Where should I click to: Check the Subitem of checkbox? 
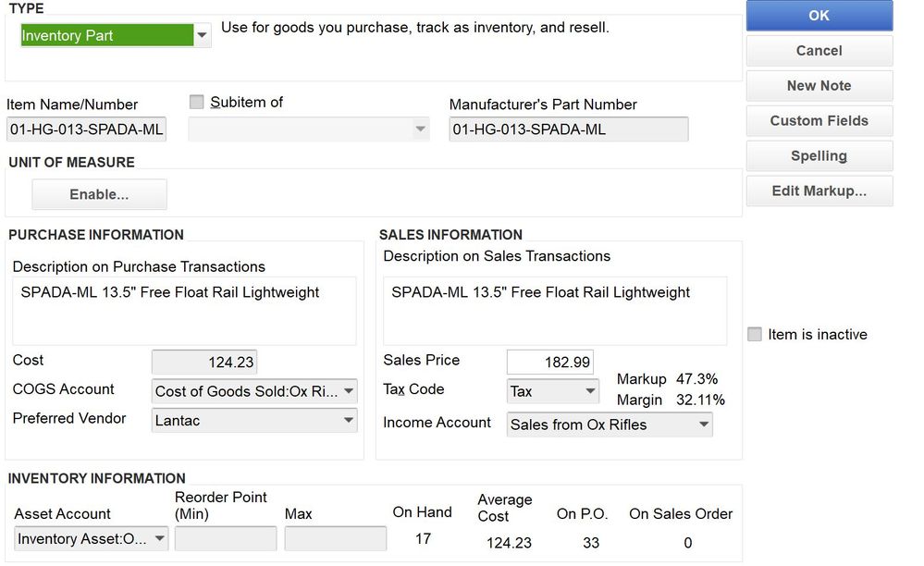pyautogui.click(x=197, y=103)
